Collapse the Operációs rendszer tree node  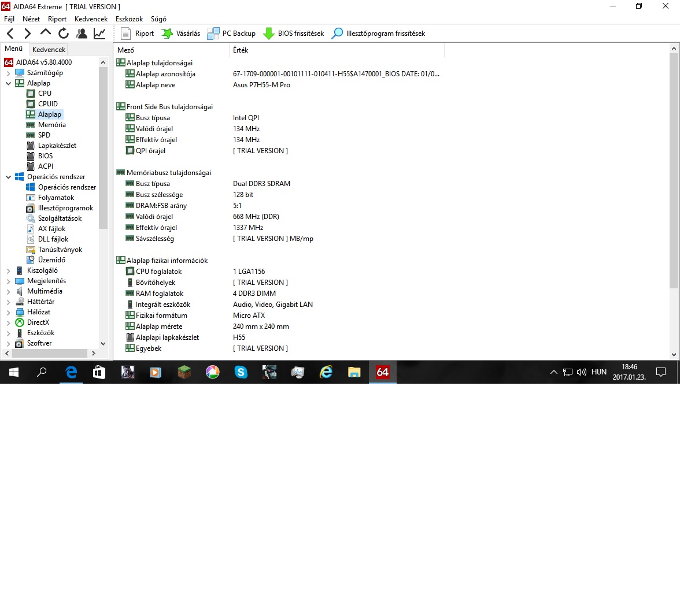click(8, 177)
